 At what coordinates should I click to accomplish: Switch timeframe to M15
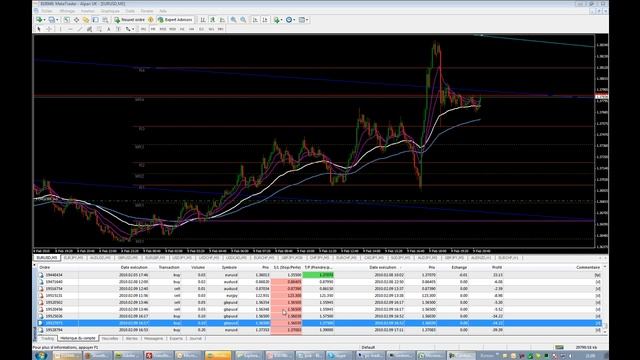click(163, 29)
